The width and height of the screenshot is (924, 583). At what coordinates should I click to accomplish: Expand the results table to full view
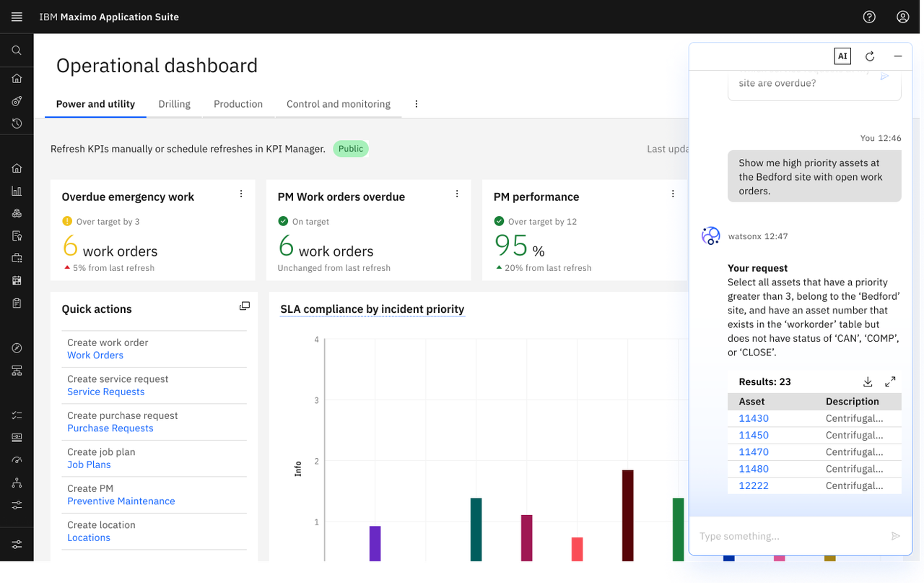(890, 381)
